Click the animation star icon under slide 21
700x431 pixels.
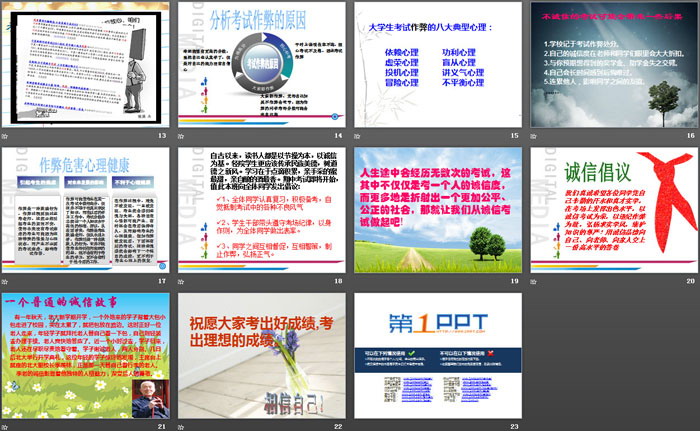tap(4, 427)
